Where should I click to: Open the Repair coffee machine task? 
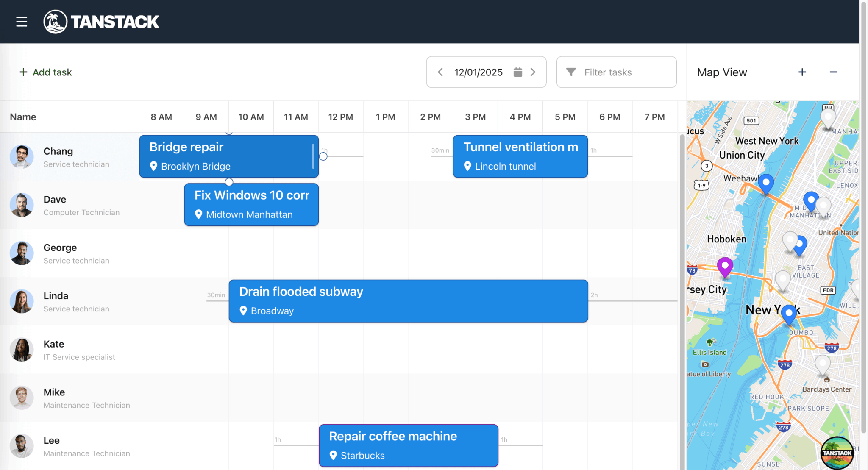[x=408, y=445]
